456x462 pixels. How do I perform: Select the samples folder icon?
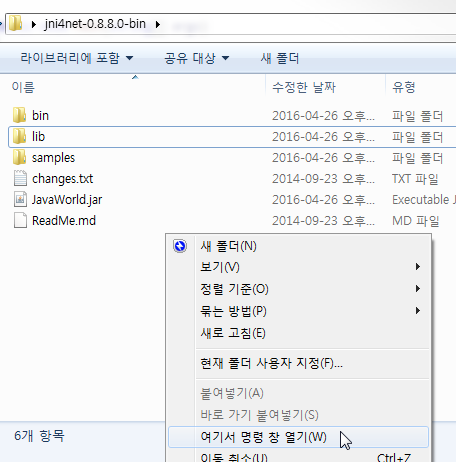19,157
